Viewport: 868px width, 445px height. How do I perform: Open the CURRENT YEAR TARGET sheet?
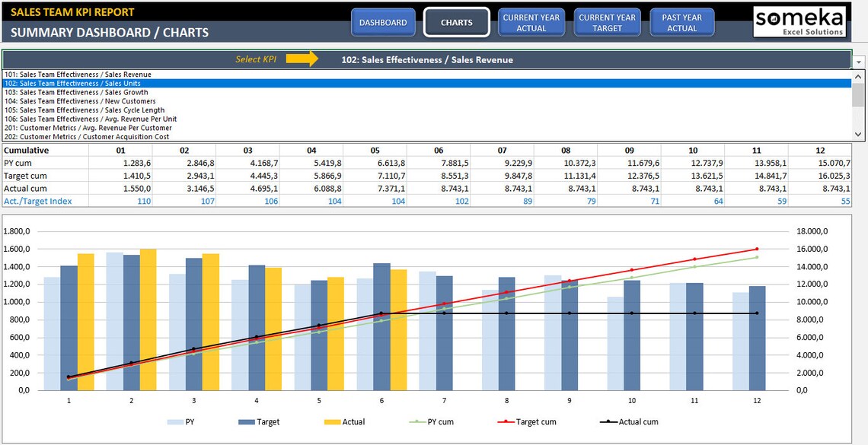pos(607,22)
